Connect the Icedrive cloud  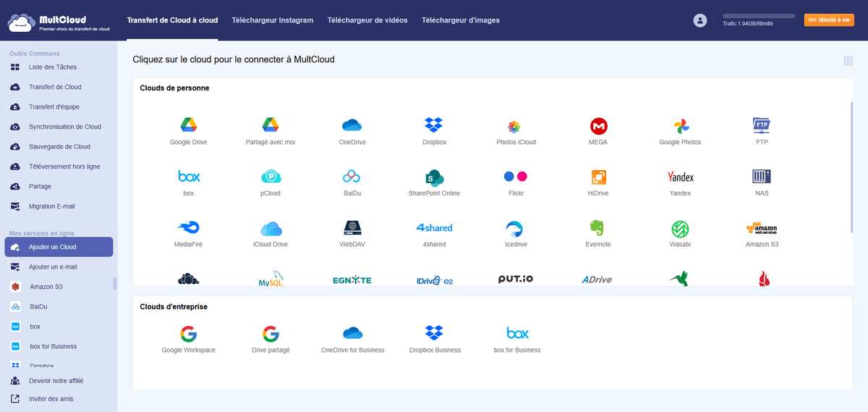point(516,229)
